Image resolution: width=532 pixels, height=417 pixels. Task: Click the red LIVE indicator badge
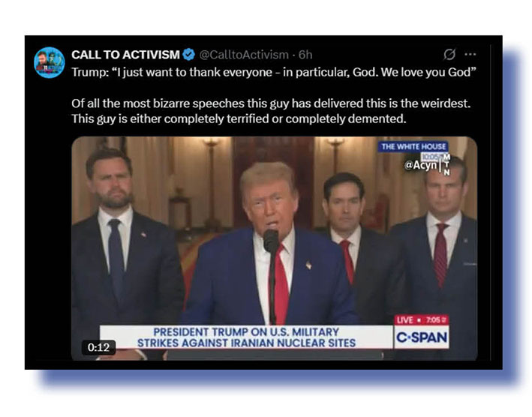(405, 320)
